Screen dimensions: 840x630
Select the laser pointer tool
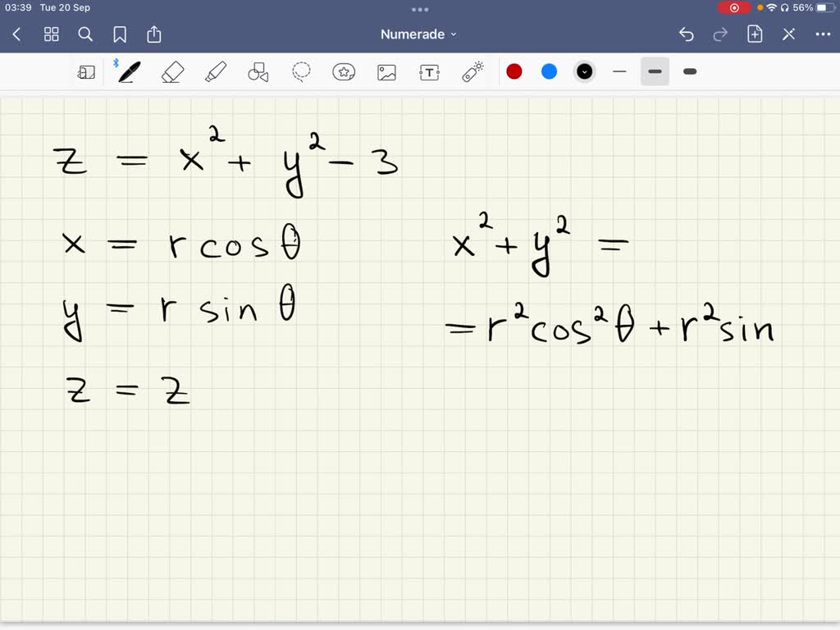(x=473, y=71)
